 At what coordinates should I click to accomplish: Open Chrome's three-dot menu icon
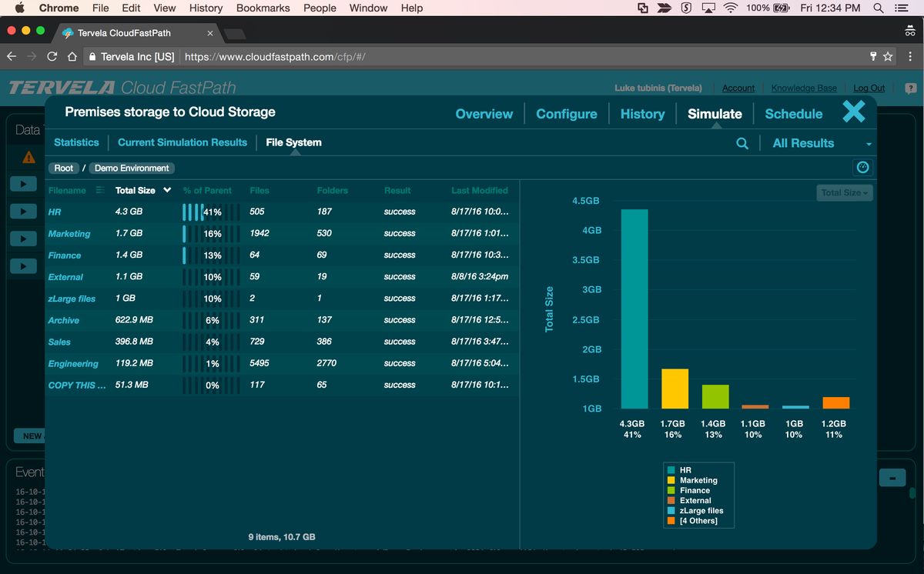pyautogui.click(x=911, y=57)
